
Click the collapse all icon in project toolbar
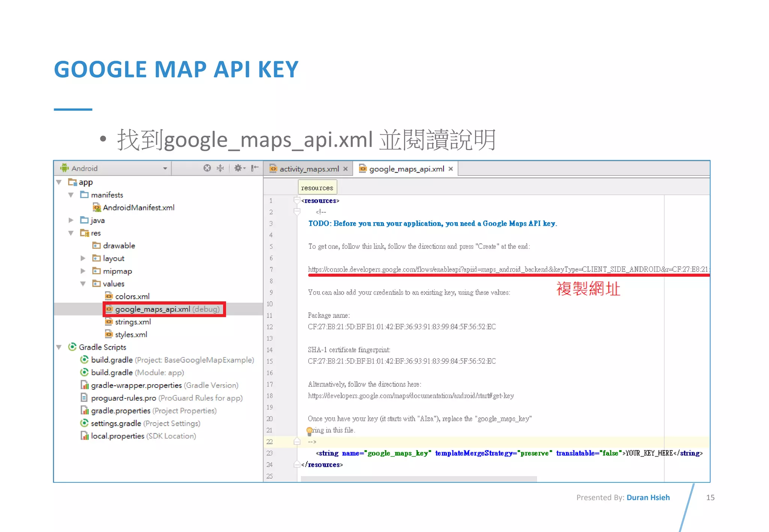[x=220, y=168]
